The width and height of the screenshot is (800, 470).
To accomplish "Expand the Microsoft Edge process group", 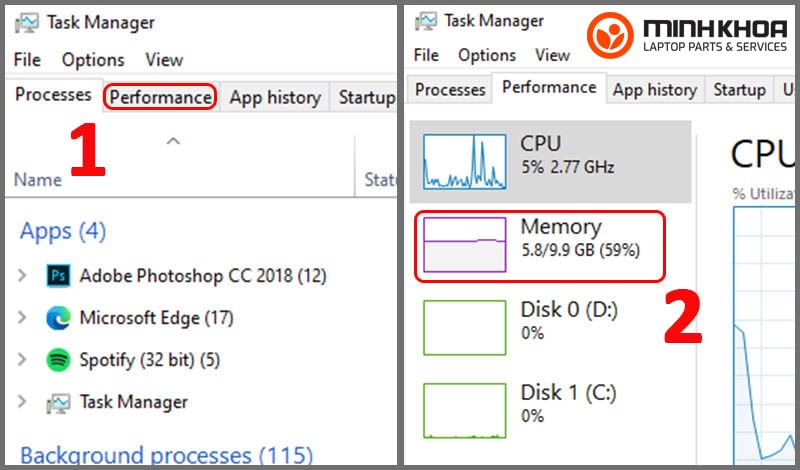I will 22,318.
